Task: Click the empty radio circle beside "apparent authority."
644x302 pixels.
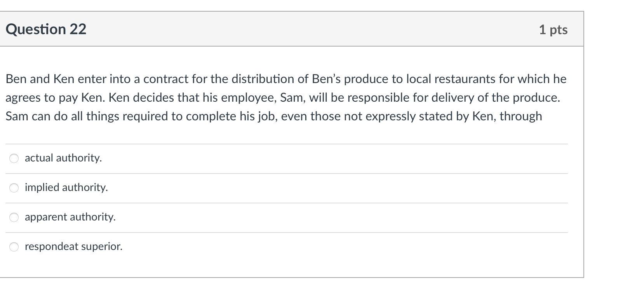Action: click(x=14, y=217)
